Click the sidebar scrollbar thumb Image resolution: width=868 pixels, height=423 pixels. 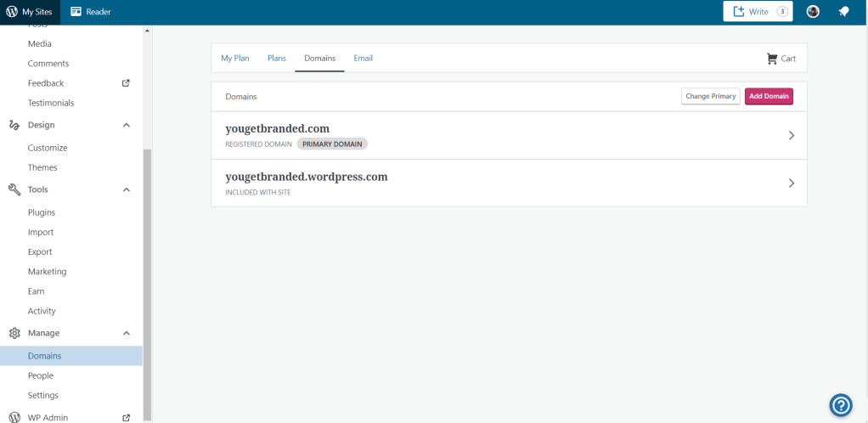147,285
